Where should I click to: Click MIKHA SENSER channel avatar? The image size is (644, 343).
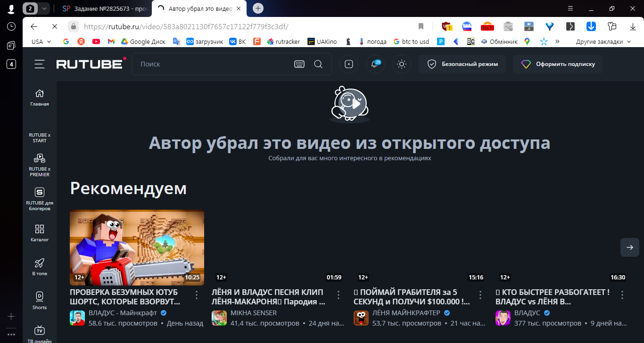tap(219, 318)
